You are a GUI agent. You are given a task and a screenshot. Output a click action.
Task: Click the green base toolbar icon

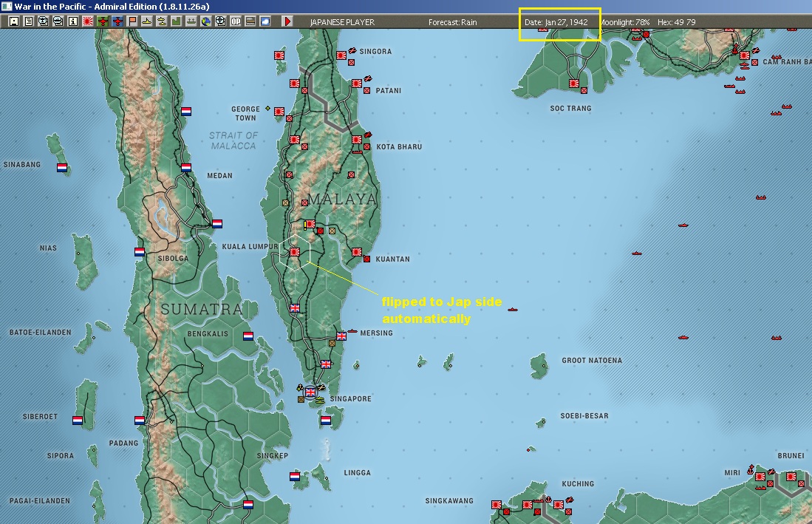176,21
